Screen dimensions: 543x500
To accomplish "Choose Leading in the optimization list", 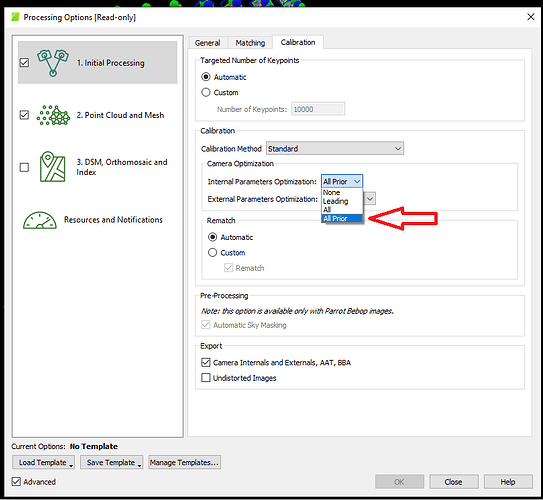I will [342, 201].
